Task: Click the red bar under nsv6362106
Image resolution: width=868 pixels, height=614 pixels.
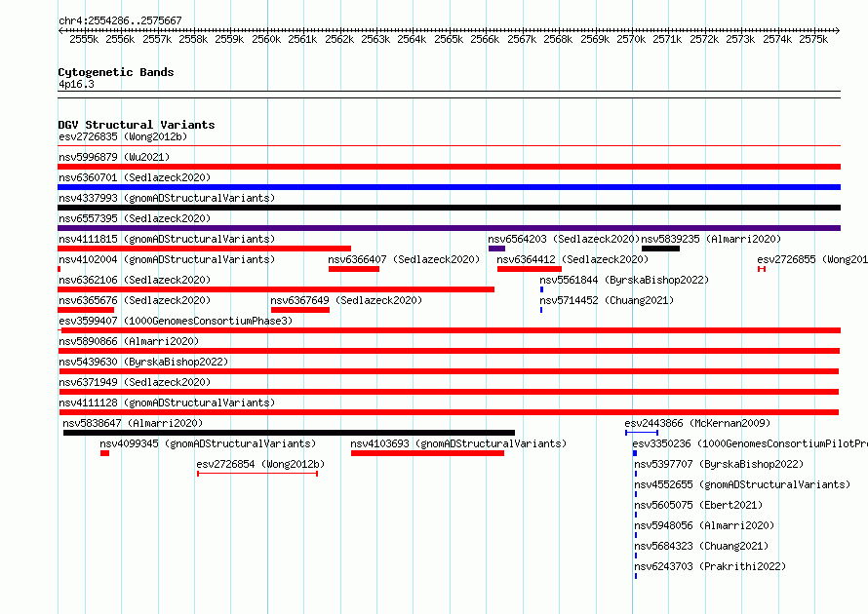Action: [x=276, y=289]
